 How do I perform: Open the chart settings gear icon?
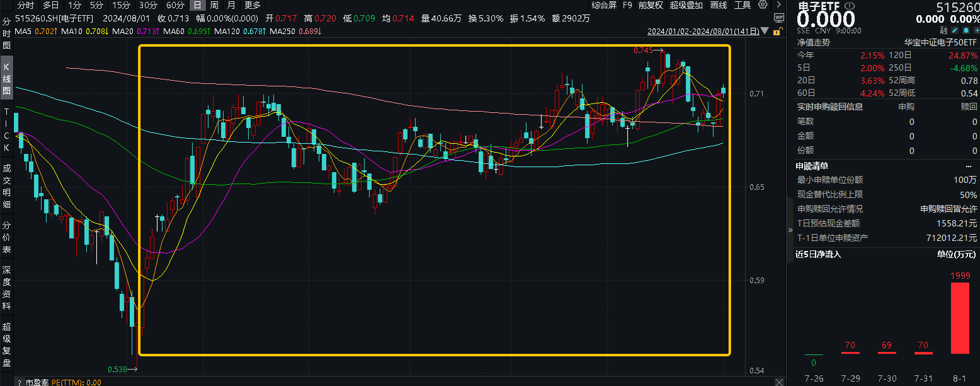pos(763,5)
